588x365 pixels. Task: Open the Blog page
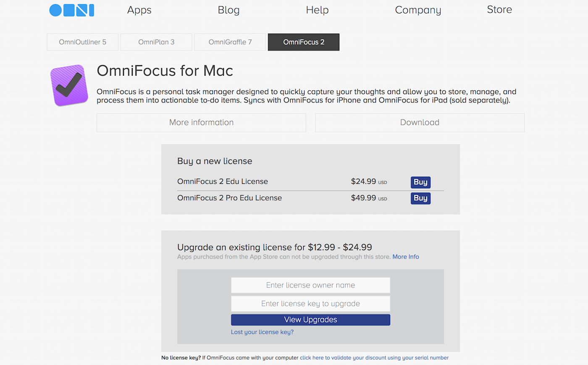tap(229, 10)
